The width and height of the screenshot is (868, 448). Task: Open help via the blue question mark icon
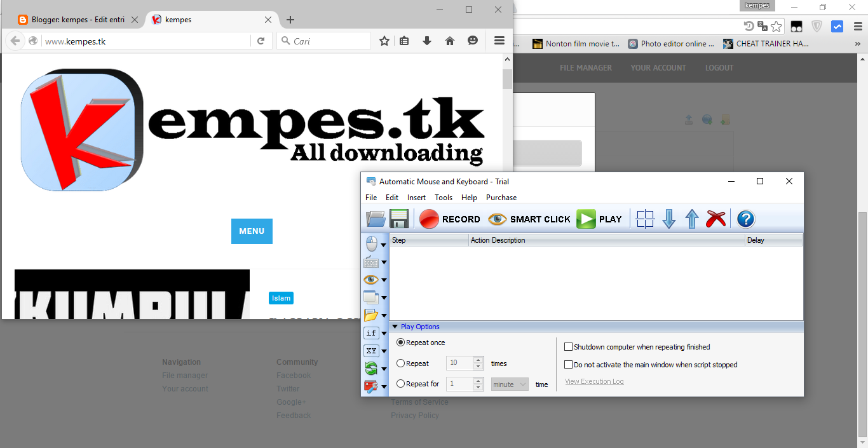coord(745,219)
